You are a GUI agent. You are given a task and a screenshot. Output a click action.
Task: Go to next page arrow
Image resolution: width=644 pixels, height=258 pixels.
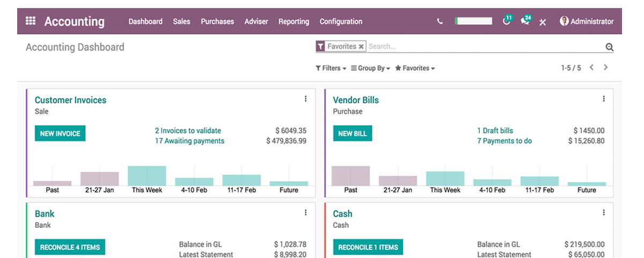[x=606, y=68]
